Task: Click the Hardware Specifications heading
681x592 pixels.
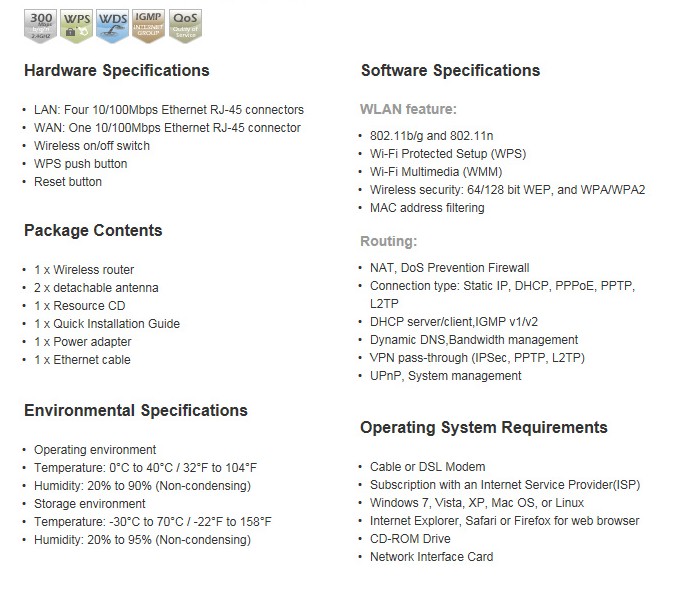Action: [x=117, y=71]
